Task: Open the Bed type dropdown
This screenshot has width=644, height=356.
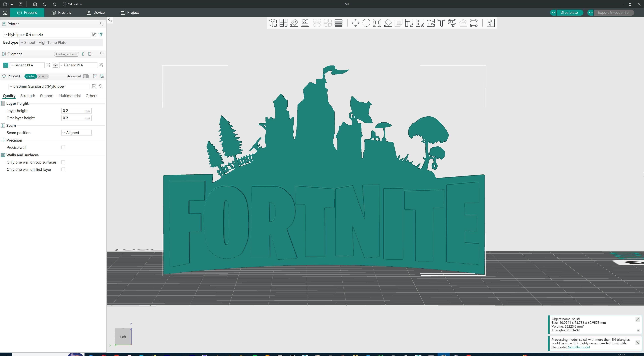Action: tap(61, 42)
